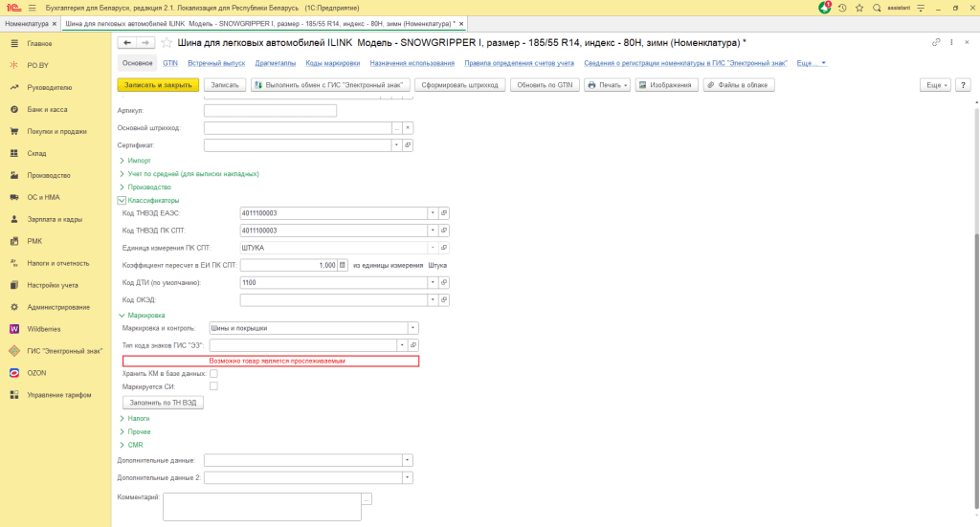Copy link to this form icon
The image size is (980, 527).
click(x=936, y=42)
